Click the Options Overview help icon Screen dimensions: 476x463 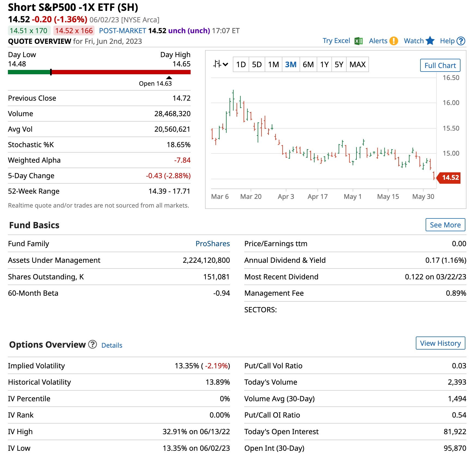coord(93,344)
